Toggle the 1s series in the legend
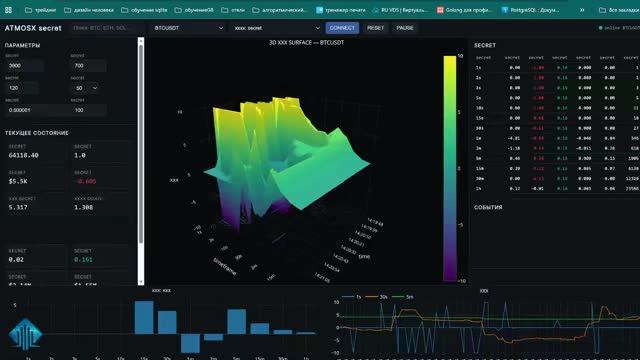640x360 pixels. pos(351,297)
